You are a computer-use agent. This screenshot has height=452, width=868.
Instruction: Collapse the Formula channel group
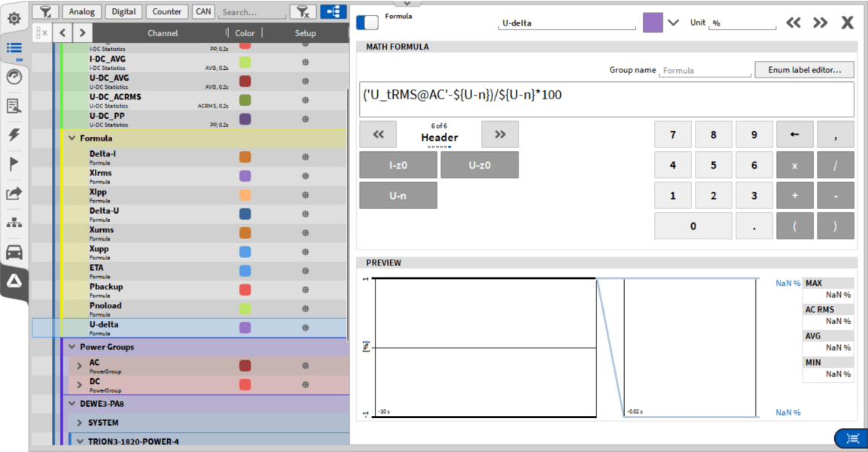click(x=72, y=138)
